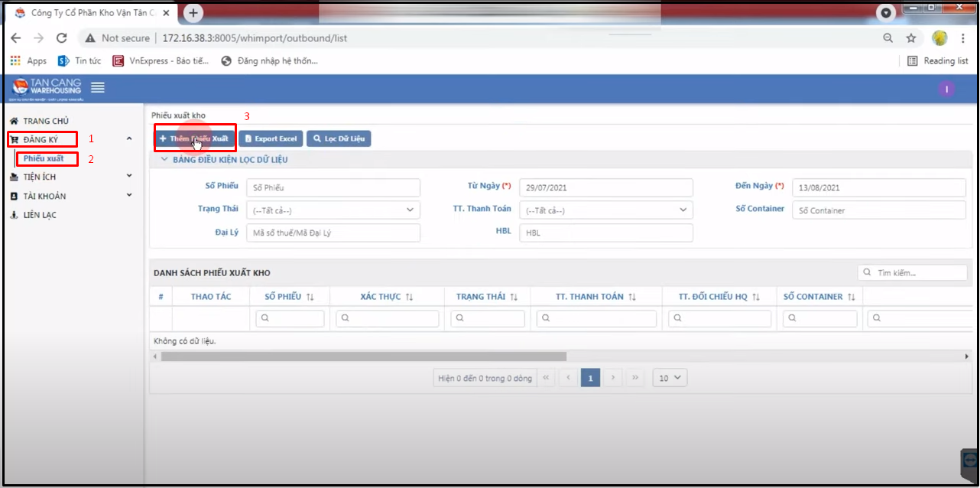
Task: Open the Trạng Thái dropdown
Action: [x=333, y=210]
